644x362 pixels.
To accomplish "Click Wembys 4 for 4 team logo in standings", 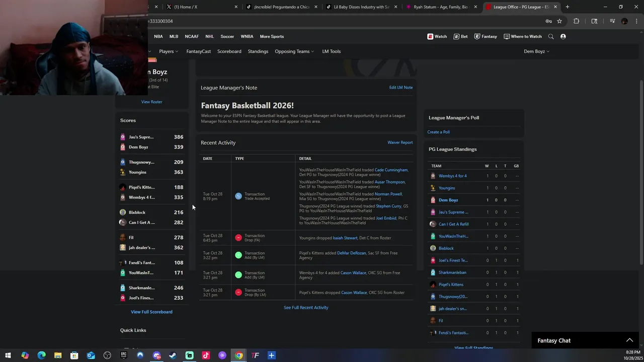I will click(x=433, y=176).
